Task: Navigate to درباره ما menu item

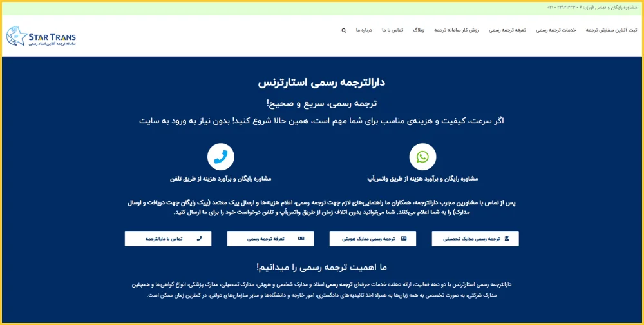Action: pyautogui.click(x=364, y=30)
